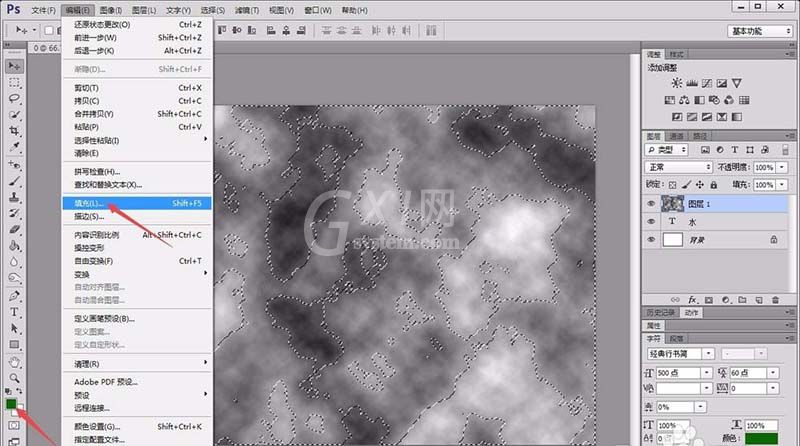800x446 pixels.
Task: Select the Horizontal Type tool
Action: click(x=14, y=312)
